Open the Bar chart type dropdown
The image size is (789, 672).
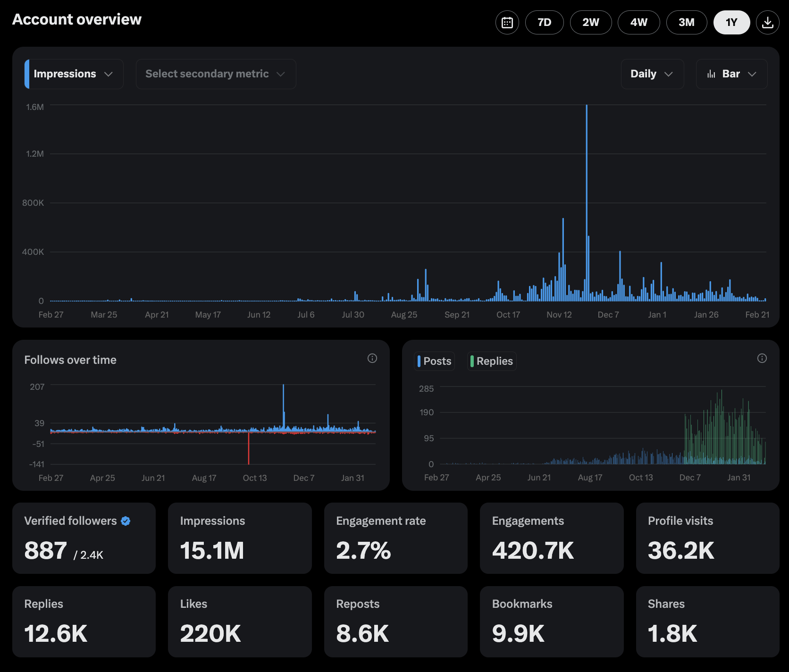pyautogui.click(x=732, y=74)
